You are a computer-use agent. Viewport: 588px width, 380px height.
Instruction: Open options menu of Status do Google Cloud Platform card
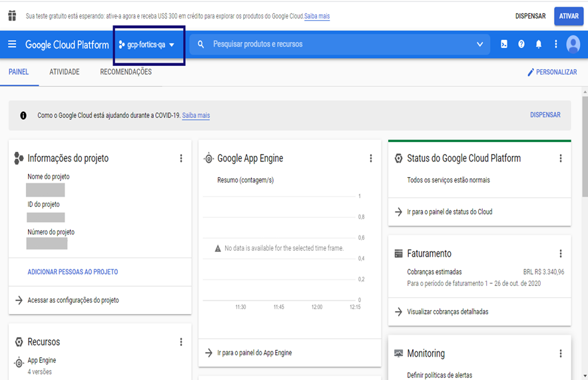pos(561,159)
